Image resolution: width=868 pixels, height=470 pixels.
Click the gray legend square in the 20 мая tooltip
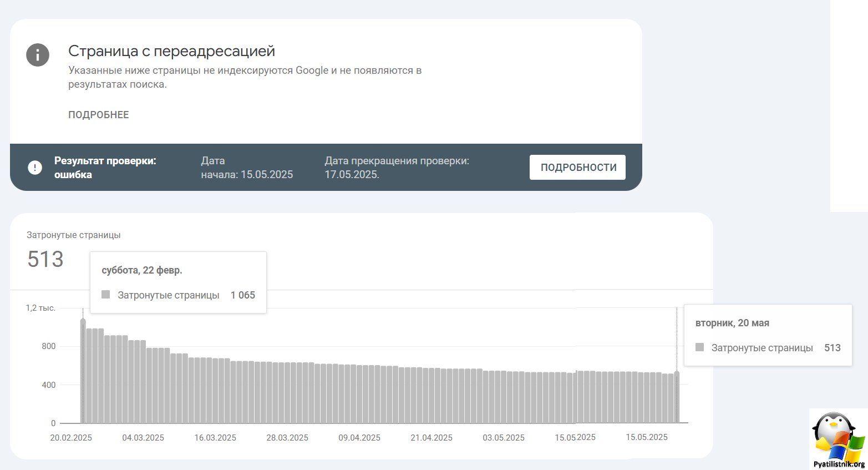tap(700, 347)
